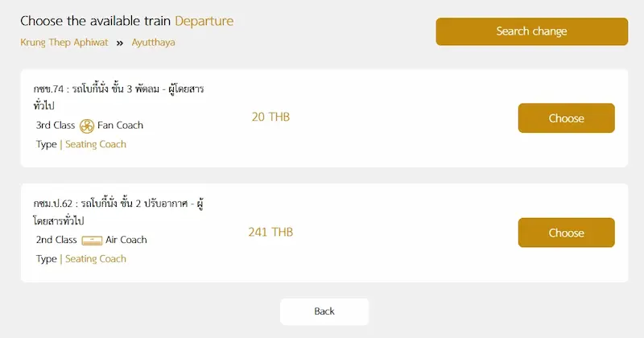
Task: Click the 2nd Class label
Action: pyautogui.click(x=56, y=240)
